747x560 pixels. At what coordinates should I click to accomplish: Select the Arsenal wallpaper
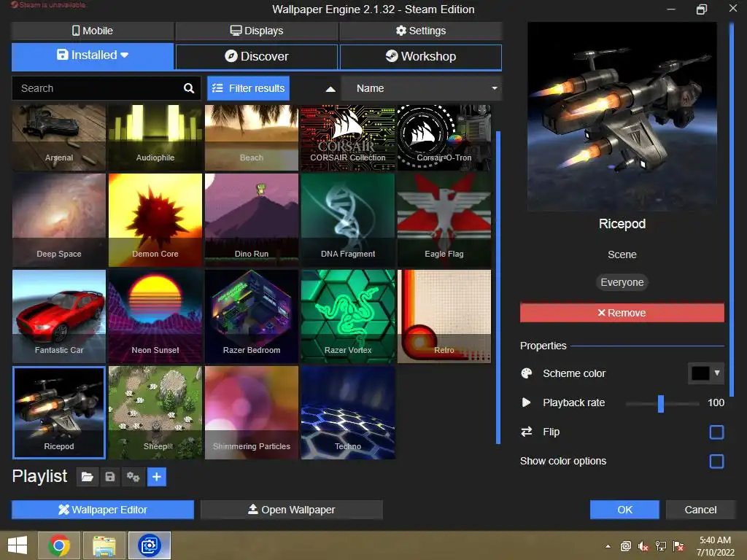(59, 138)
